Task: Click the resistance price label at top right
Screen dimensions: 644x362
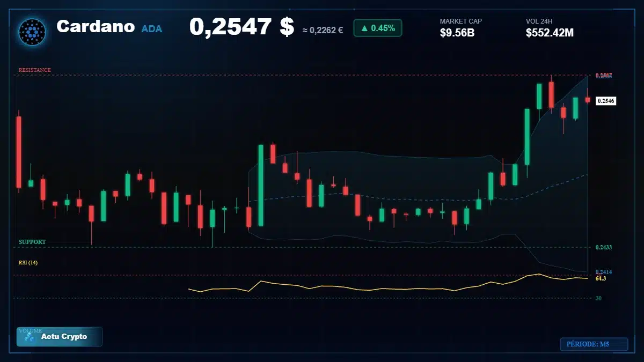Action: [604, 76]
